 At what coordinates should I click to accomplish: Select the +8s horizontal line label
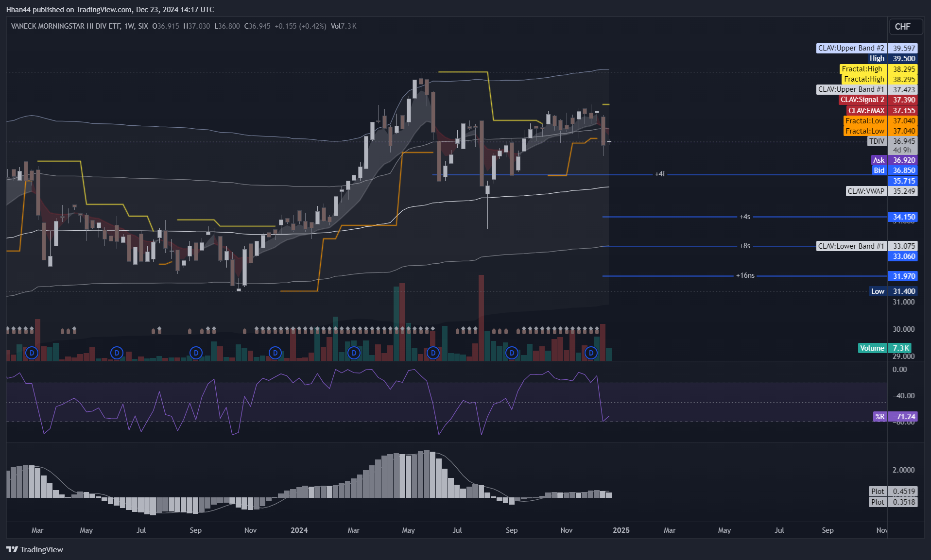point(745,246)
